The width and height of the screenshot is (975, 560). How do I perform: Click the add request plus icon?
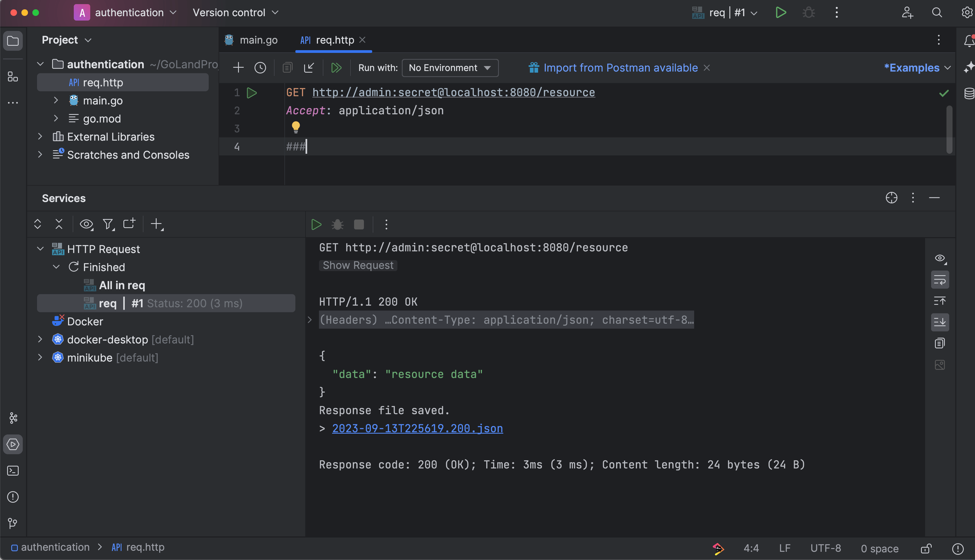pyautogui.click(x=238, y=68)
